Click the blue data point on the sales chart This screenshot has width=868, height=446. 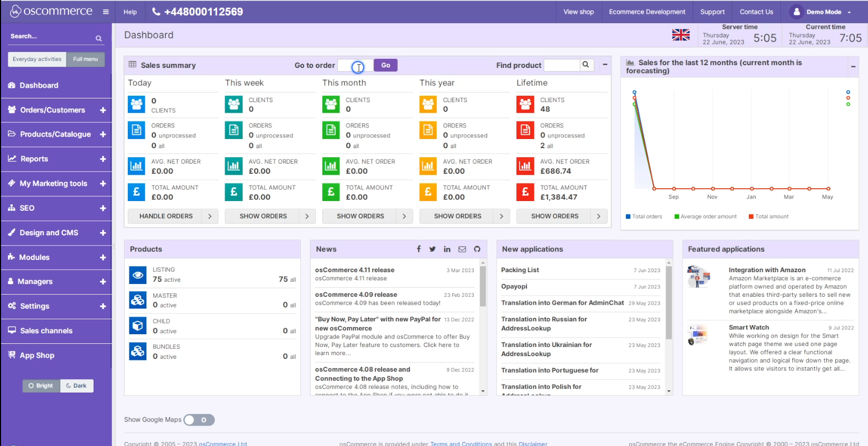(634, 93)
